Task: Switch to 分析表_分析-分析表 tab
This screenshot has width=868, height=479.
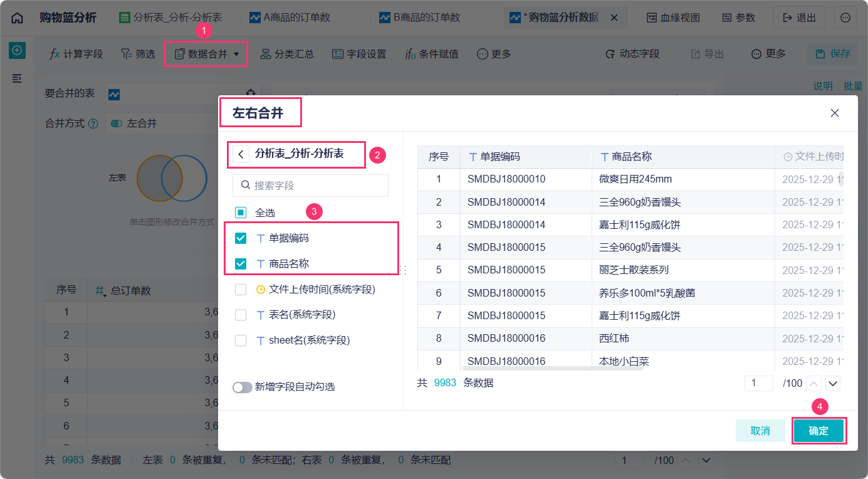Action: coord(170,18)
